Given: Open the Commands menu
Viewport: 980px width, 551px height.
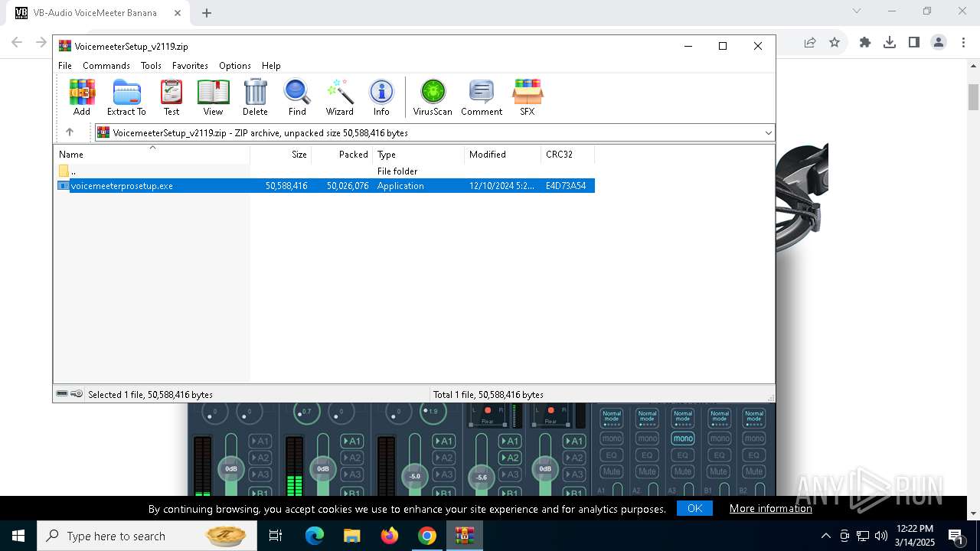Looking at the screenshot, I should (106, 66).
